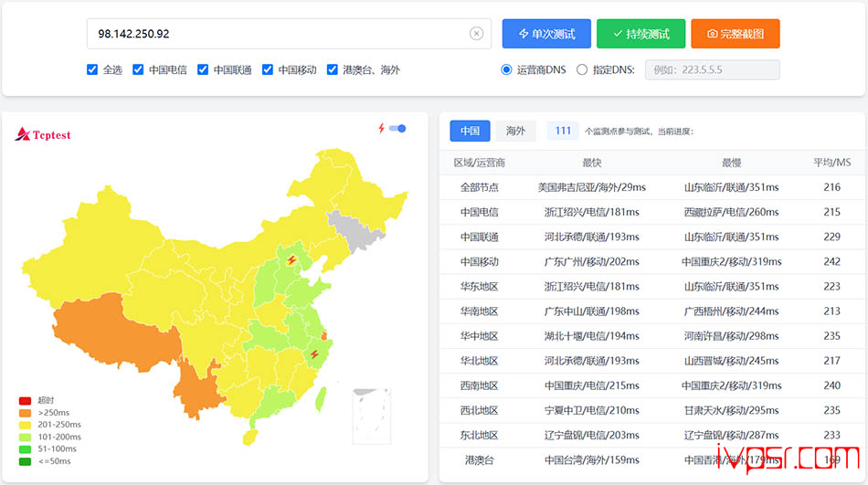Click 美国弗吉尼亚/海外/29ms cell

(x=592, y=187)
